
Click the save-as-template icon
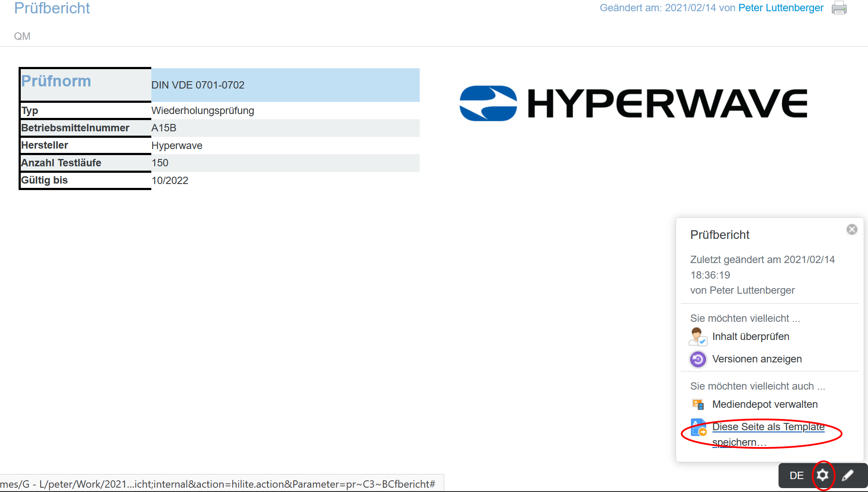(698, 427)
